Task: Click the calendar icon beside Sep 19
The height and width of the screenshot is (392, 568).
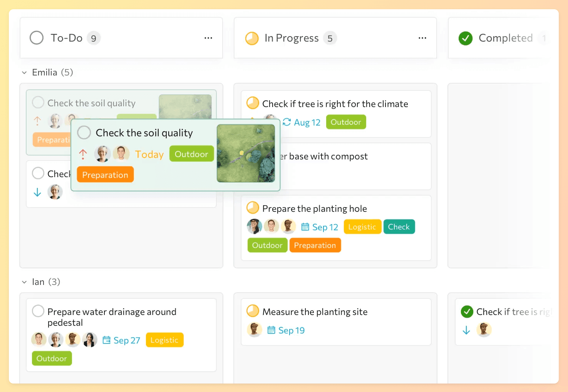Action: pyautogui.click(x=271, y=330)
